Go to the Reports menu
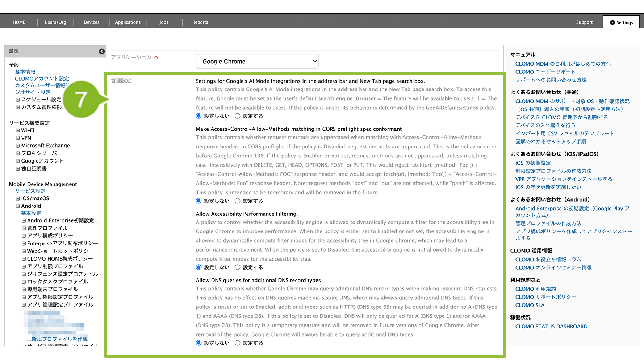 (200, 22)
